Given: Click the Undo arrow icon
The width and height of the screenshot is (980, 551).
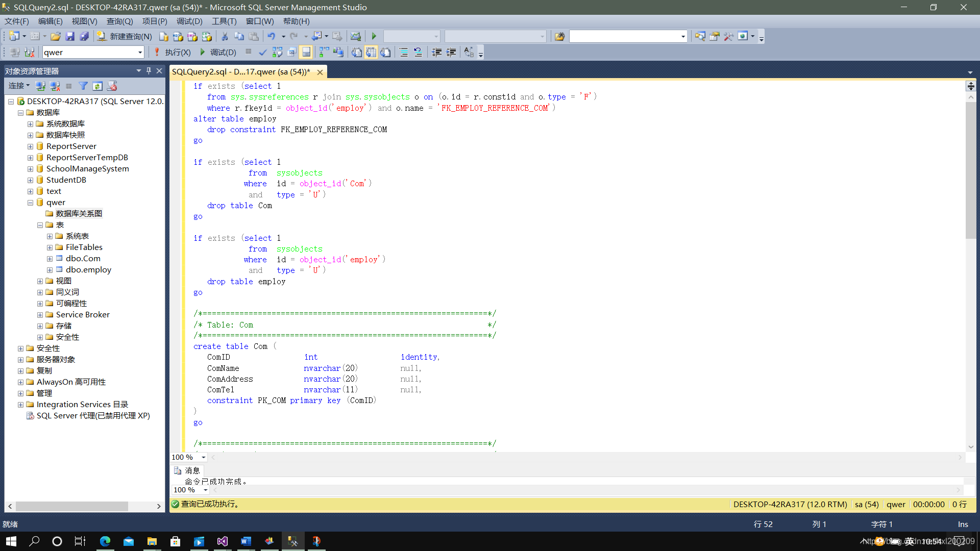Looking at the screenshot, I should [271, 36].
